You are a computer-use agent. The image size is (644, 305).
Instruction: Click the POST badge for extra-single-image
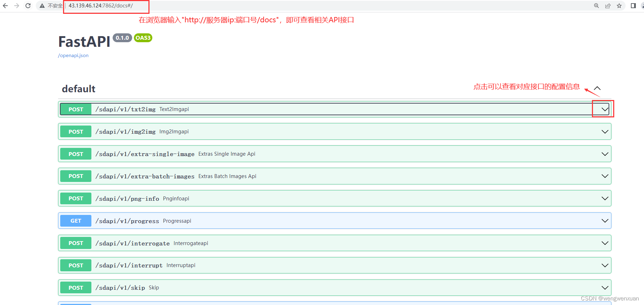pos(76,154)
